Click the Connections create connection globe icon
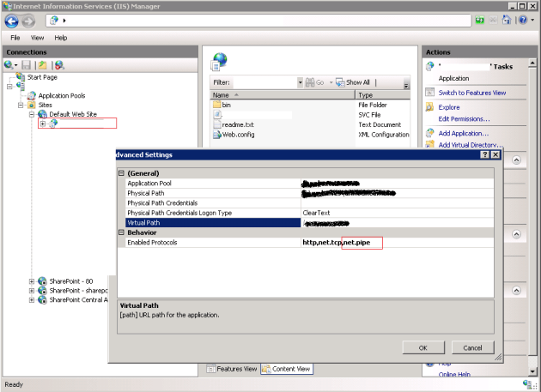Image resolution: width=541 pixels, height=392 pixels. (9, 64)
